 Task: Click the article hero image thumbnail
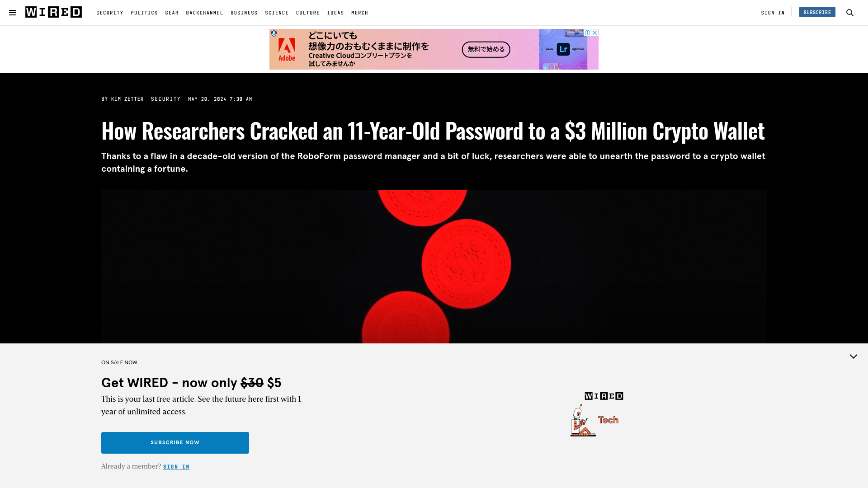click(x=434, y=266)
